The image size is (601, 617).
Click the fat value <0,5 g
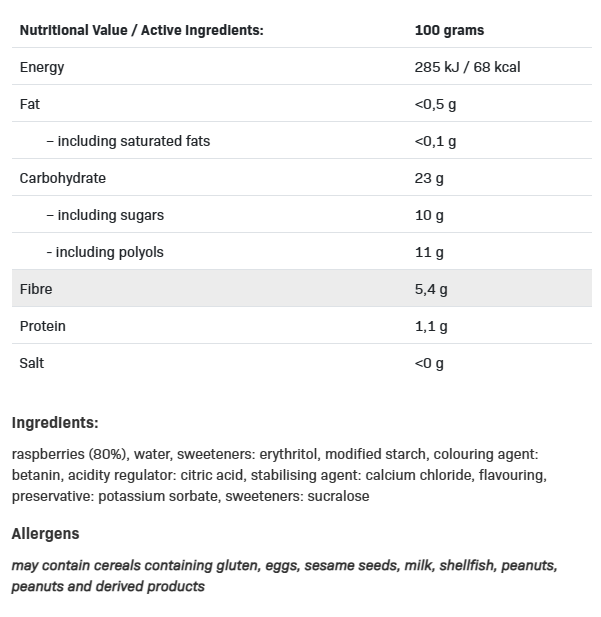[435, 104]
